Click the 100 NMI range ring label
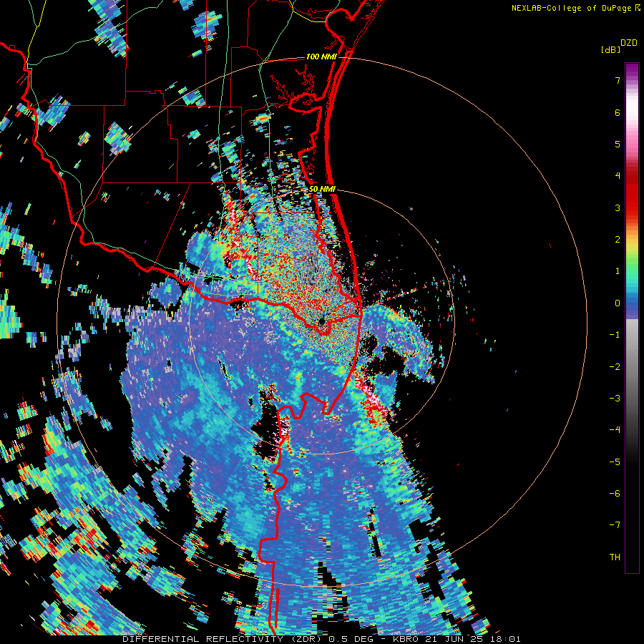644x644 pixels. pyautogui.click(x=321, y=57)
